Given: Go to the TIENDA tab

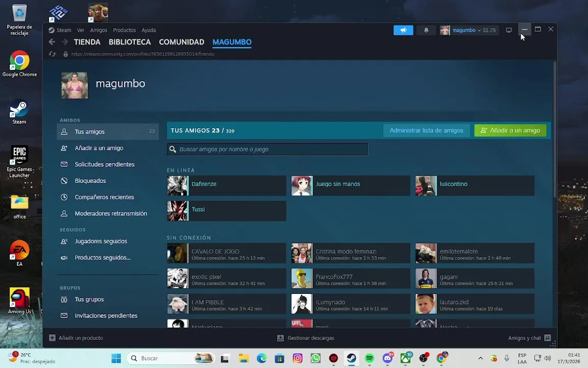Looking at the screenshot, I should click(87, 42).
